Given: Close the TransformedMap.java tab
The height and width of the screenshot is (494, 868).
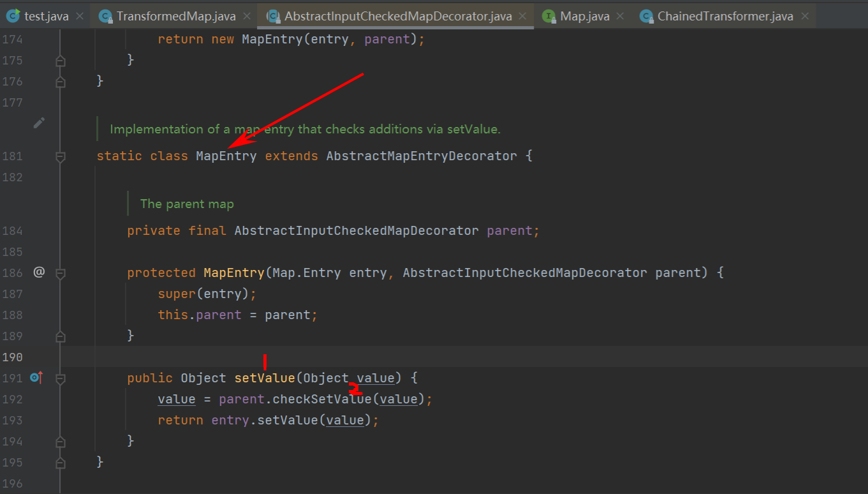Looking at the screenshot, I should coord(247,16).
